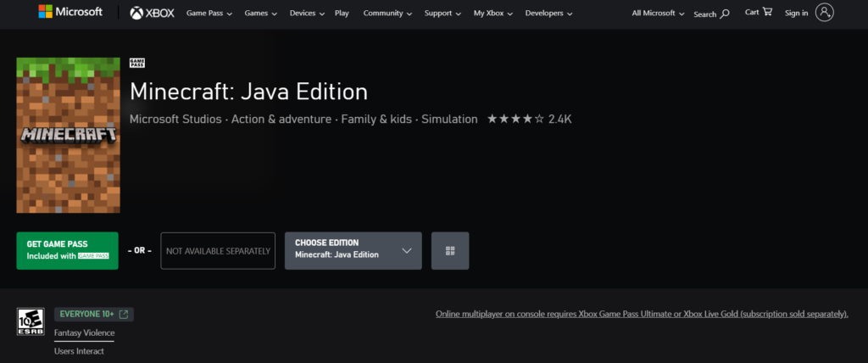The height and width of the screenshot is (363, 868).
Task: Open the Choose Edition dropdown
Action: coord(353,251)
